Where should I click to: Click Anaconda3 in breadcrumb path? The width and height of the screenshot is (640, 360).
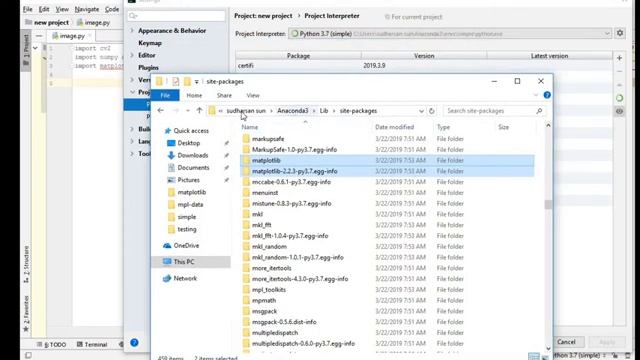click(x=293, y=111)
